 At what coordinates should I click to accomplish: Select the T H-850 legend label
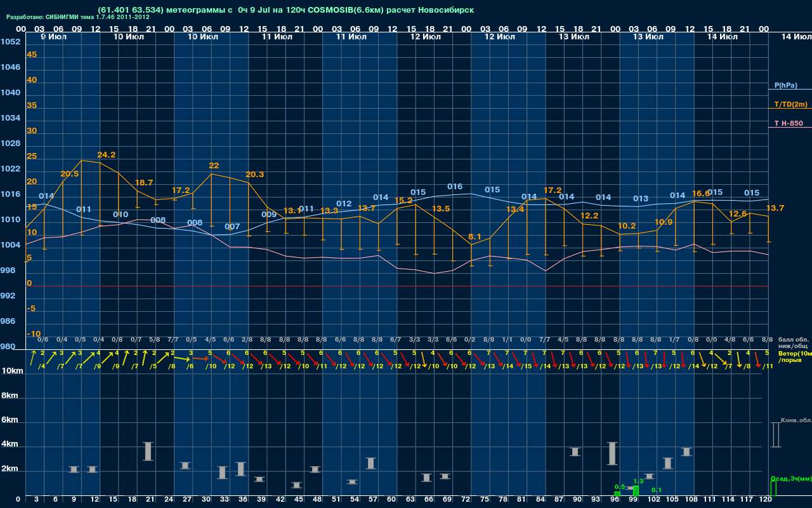pyautogui.click(x=789, y=123)
